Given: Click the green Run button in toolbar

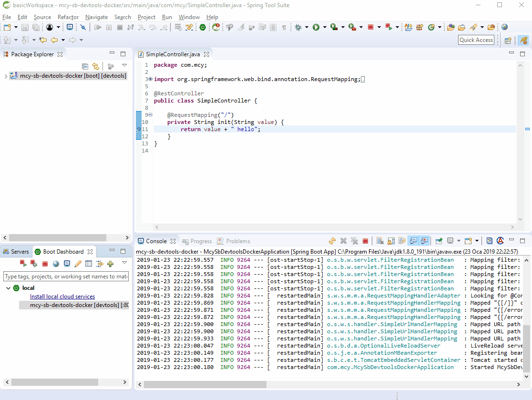Looking at the screenshot, I should [316, 28].
